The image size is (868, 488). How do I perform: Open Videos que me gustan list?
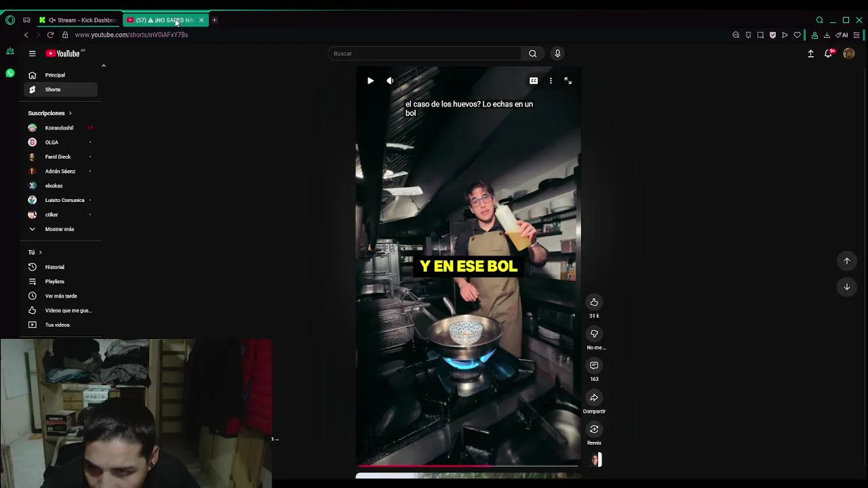(x=61, y=310)
